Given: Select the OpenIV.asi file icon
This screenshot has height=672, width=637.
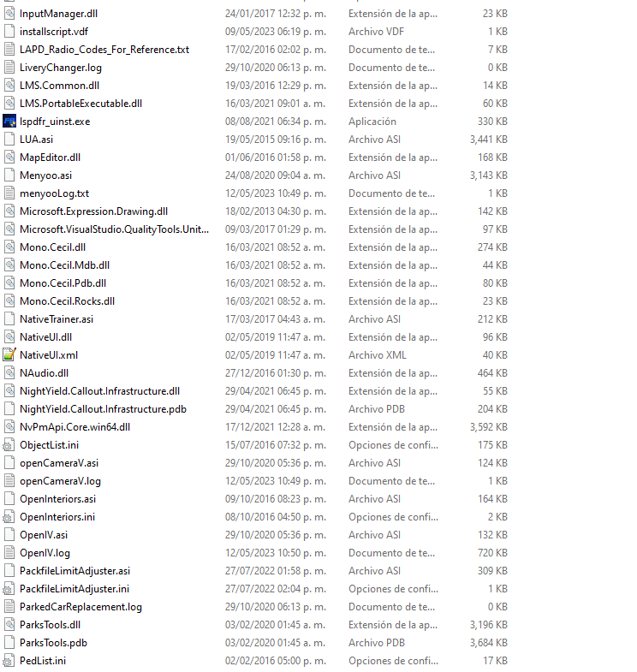Looking at the screenshot, I should point(9,535).
